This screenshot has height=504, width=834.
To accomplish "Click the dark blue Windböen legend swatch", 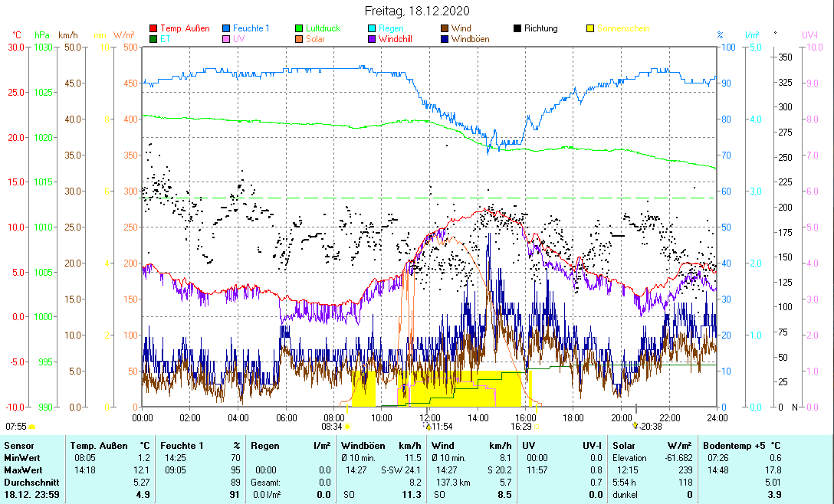I will click(x=445, y=39).
